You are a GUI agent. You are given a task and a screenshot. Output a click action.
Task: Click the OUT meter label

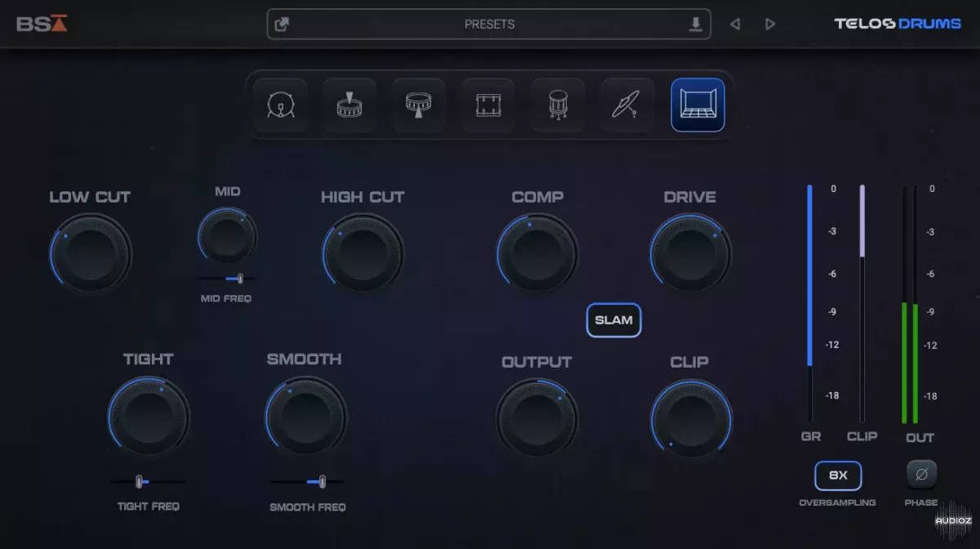[920, 438]
